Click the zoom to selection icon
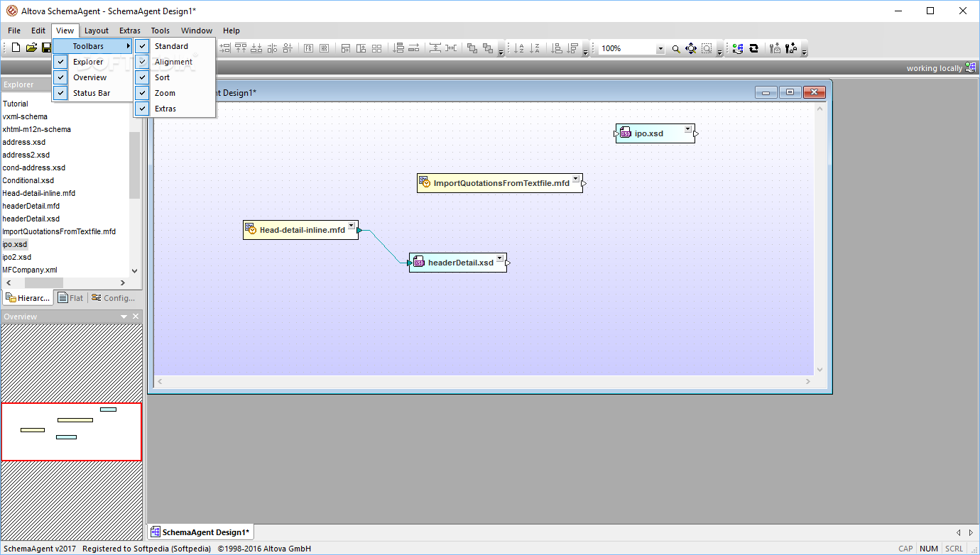The image size is (980, 555). pyautogui.click(x=707, y=48)
